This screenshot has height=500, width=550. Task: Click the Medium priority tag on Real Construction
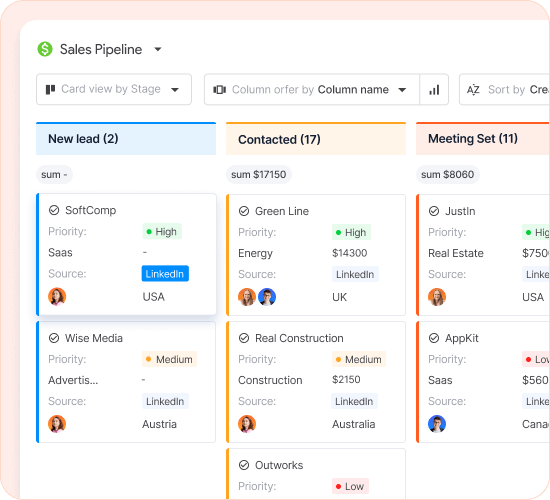click(x=359, y=359)
